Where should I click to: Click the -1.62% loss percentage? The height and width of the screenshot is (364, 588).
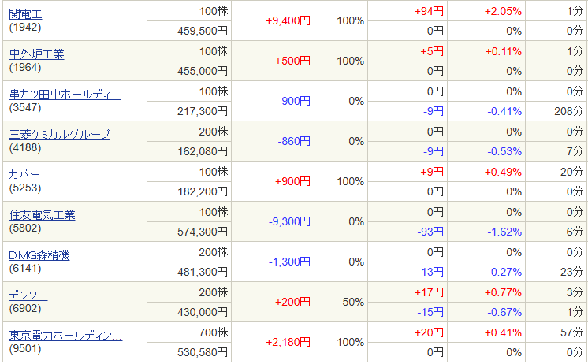coord(503,232)
